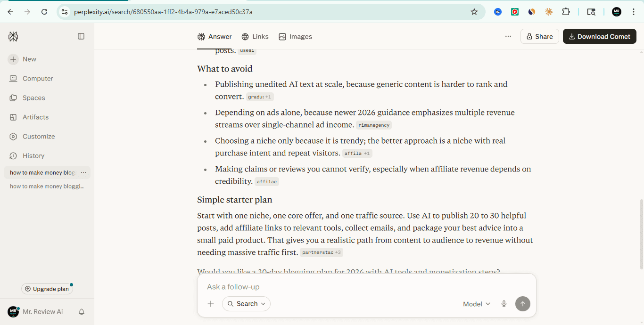The height and width of the screenshot is (325, 644).
Task: Open site information icon in address bar
Action: [x=65, y=12]
